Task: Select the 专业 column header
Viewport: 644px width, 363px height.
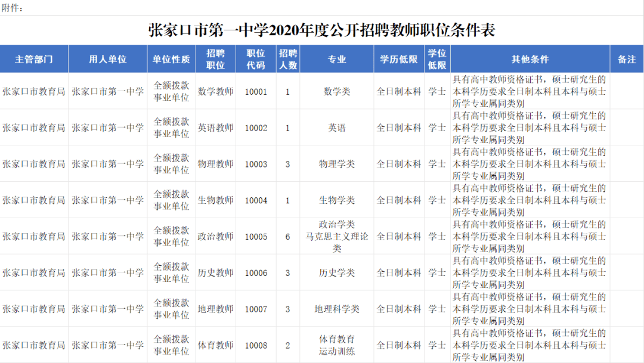Action: (x=337, y=59)
